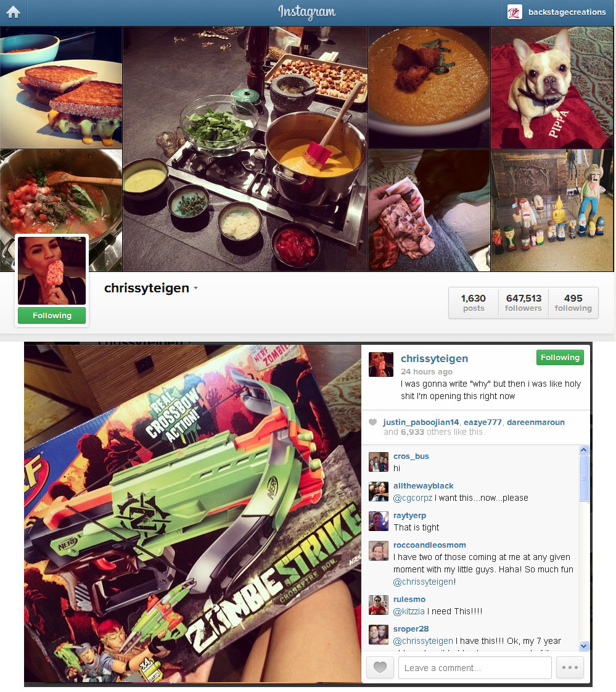The image size is (616, 692).
Task: Click the comments scroll down arrow
Action: pyautogui.click(x=584, y=646)
